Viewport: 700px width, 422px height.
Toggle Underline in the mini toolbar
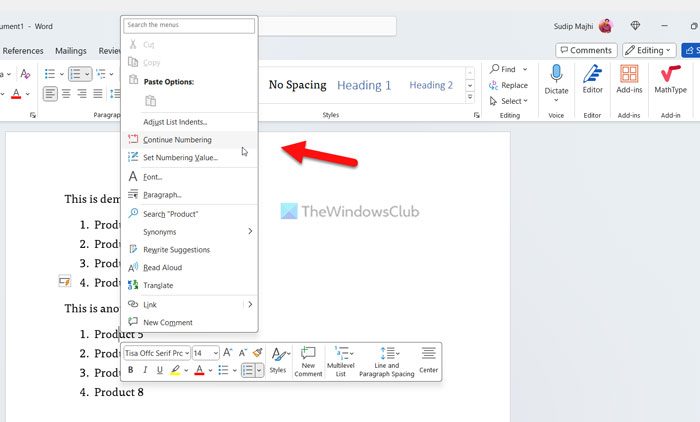(159, 370)
